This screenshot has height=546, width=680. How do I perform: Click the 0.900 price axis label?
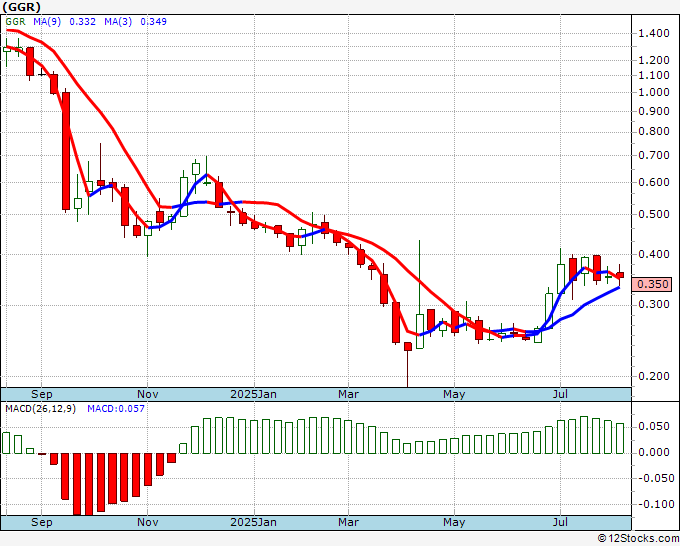click(x=654, y=111)
